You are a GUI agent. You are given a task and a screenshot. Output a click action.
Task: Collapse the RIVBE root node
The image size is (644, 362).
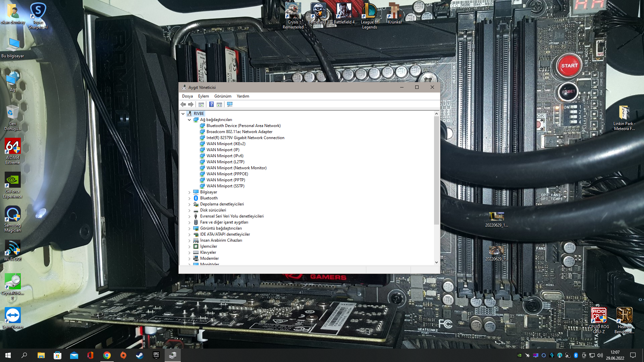pos(183,114)
